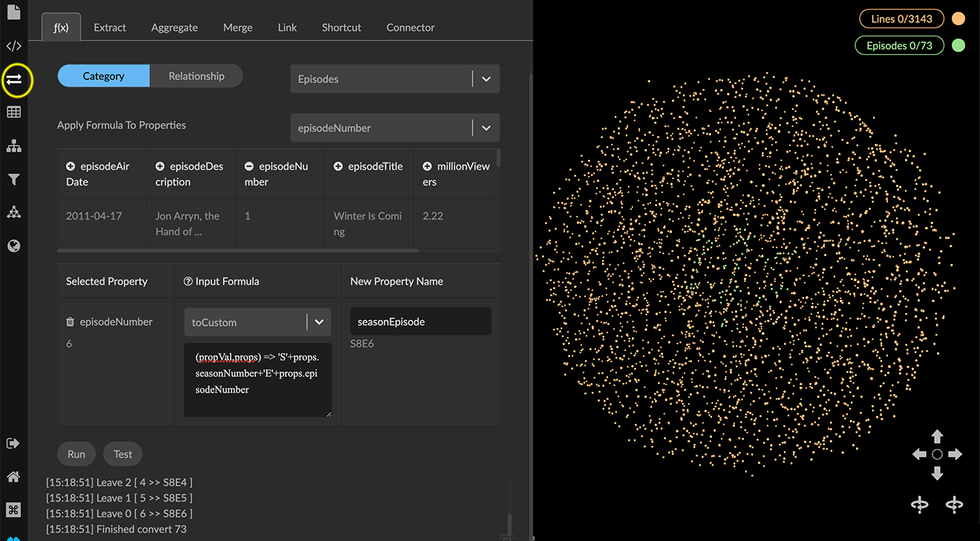
Task: Expand the toCustom formula dropdown
Action: (318, 322)
